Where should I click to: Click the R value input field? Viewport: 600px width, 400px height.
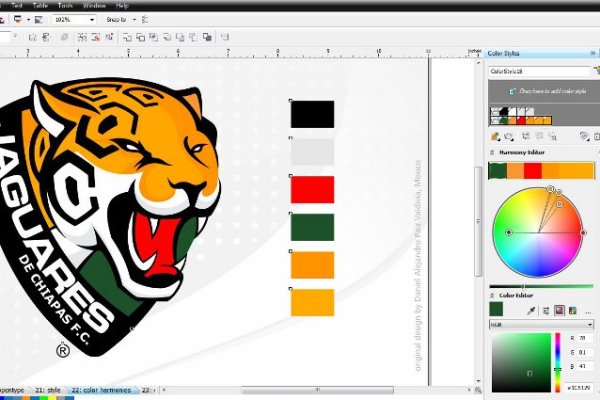pos(585,338)
